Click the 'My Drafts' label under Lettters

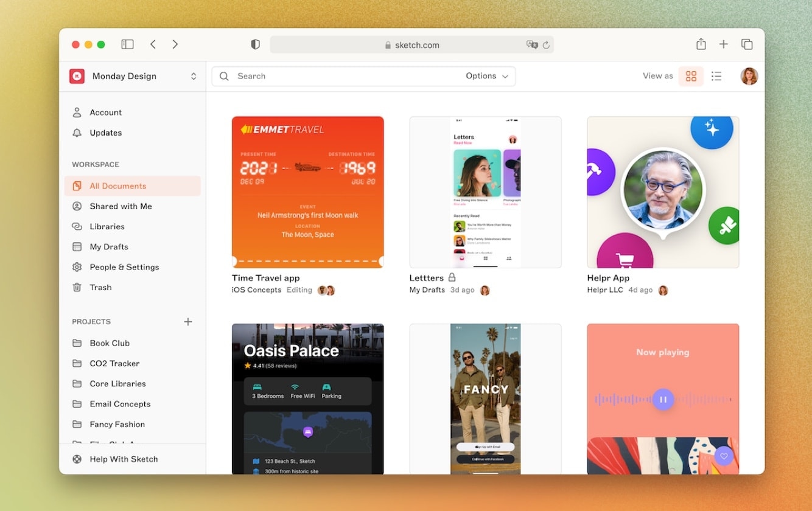[427, 290]
